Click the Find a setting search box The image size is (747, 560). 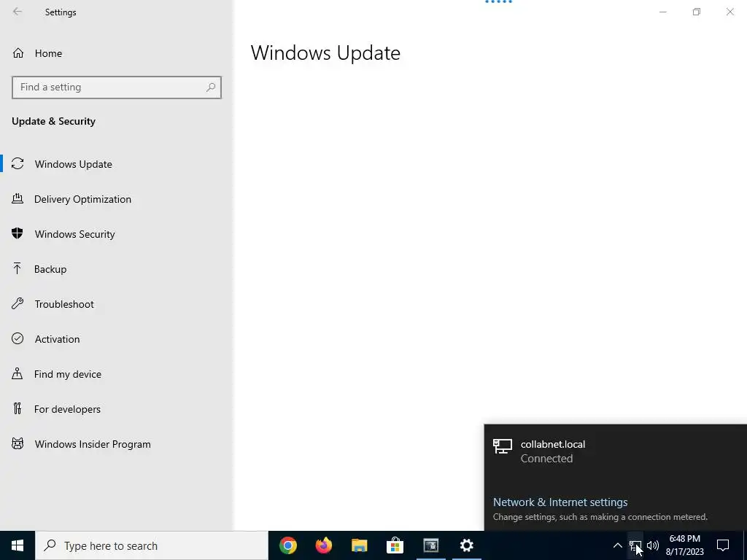(117, 87)
